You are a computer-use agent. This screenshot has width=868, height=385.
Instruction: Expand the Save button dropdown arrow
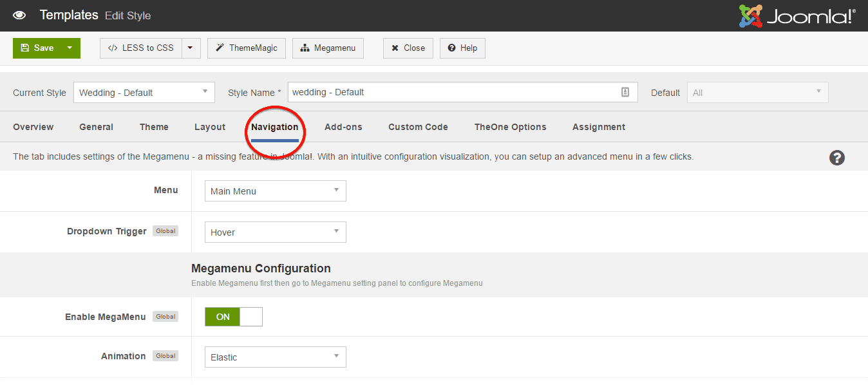[71, 48]
